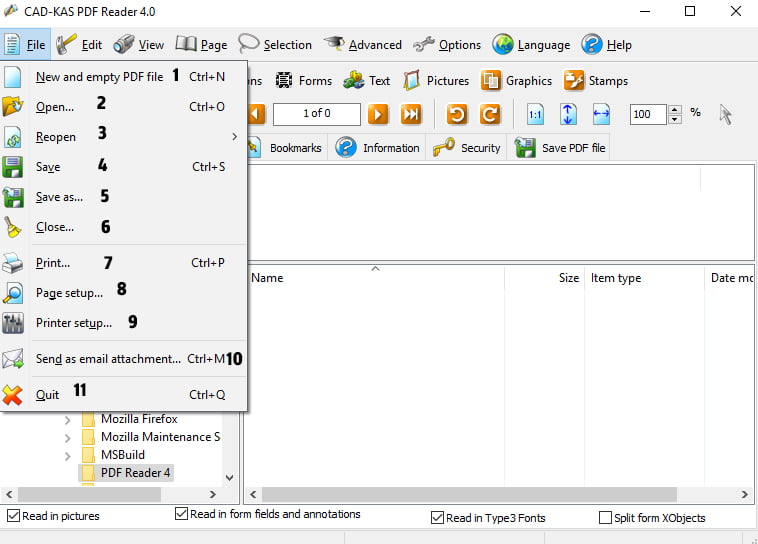Screen dimensions: 758x544
Task: Choose Print... from File menu
Action: point(124,263)
